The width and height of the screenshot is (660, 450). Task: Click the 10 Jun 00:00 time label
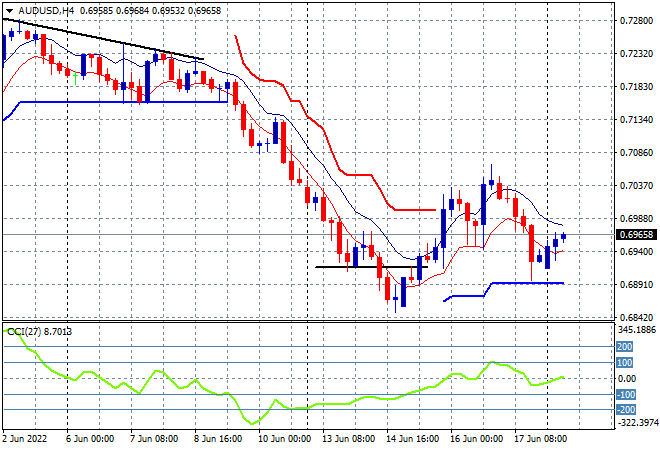coord(284,439)
